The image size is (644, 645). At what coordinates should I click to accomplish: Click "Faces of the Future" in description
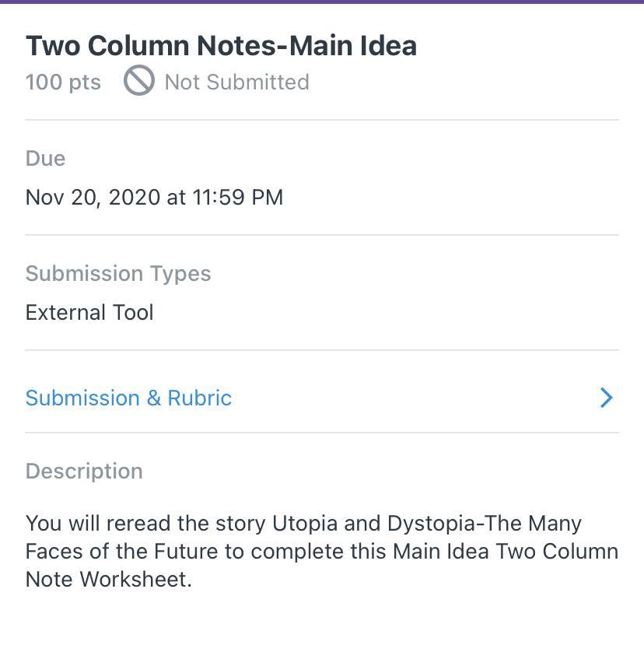pos(123,551)
